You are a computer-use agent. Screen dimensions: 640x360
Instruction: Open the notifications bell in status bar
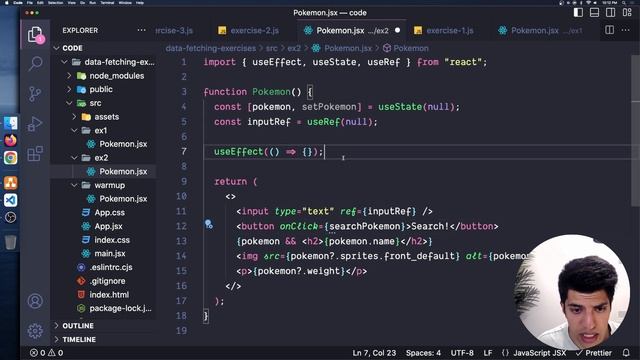(x=626, y=353)
